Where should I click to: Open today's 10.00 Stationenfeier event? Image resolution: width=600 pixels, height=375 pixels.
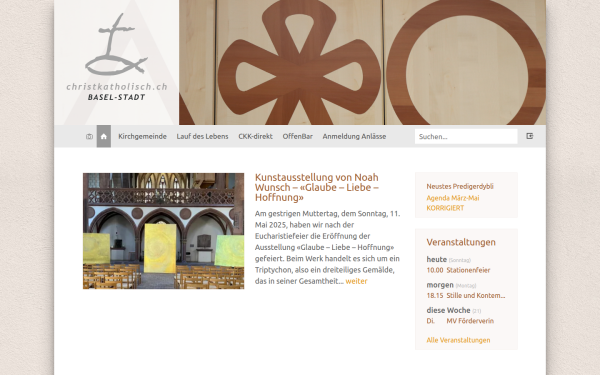tap(458, 270)
